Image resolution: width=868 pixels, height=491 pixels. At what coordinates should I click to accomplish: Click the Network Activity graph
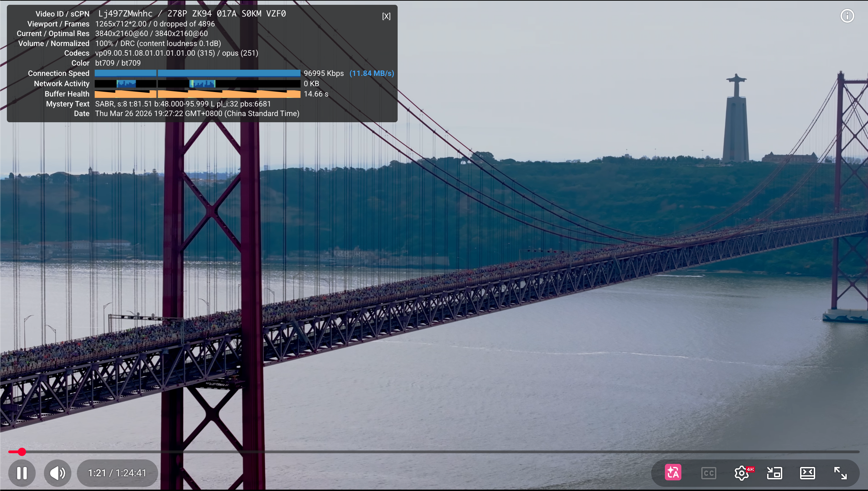point(197,83)
